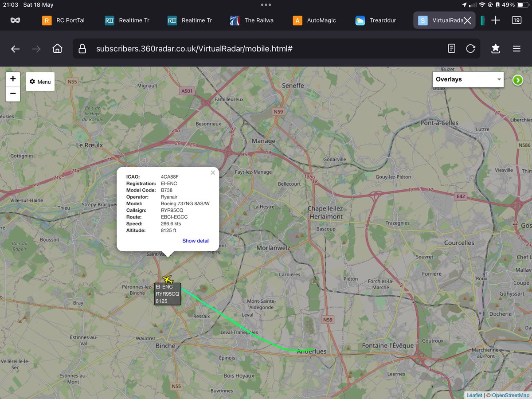Click the ICAO value 4CA88F
Screen dimensions: 532x399
click(170, 177)
